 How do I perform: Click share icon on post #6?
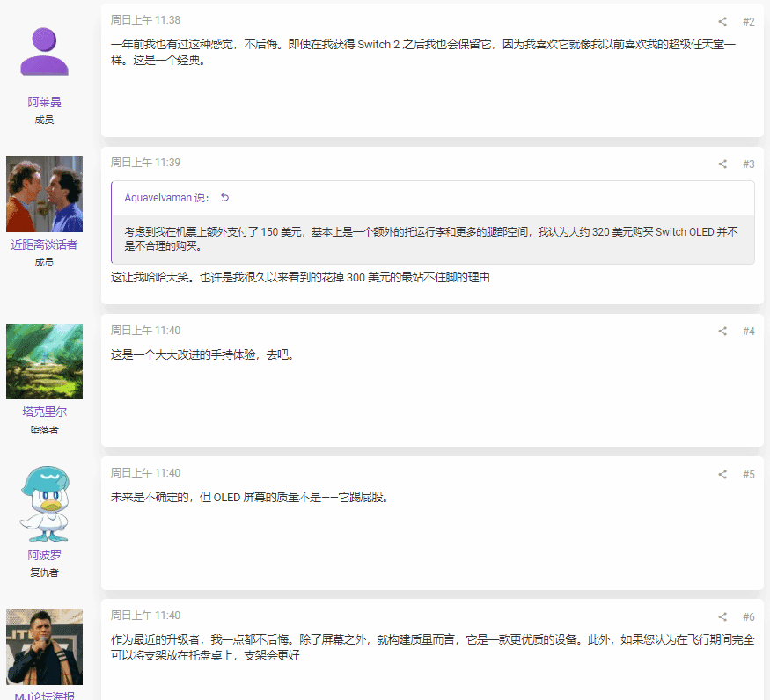pyautogui.click(x=722, y=617)
